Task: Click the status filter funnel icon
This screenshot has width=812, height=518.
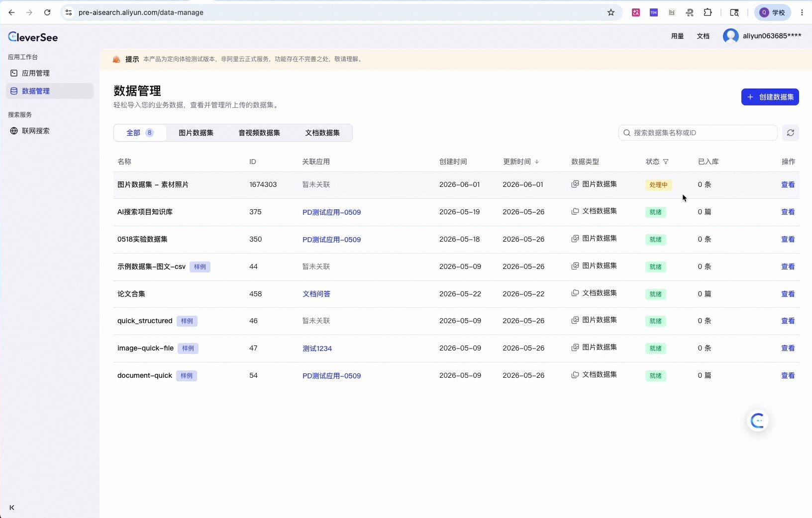Action: click(666, 162)
